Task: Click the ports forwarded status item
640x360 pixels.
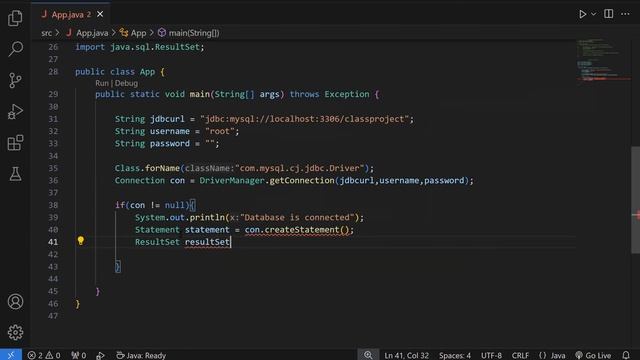Action: [x=78, y=355]
